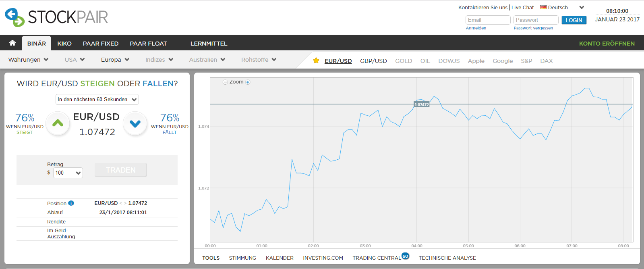Screen dimensions: 644x269
Task: Select DOWJS asset shortcut
Action: [449, 61]
